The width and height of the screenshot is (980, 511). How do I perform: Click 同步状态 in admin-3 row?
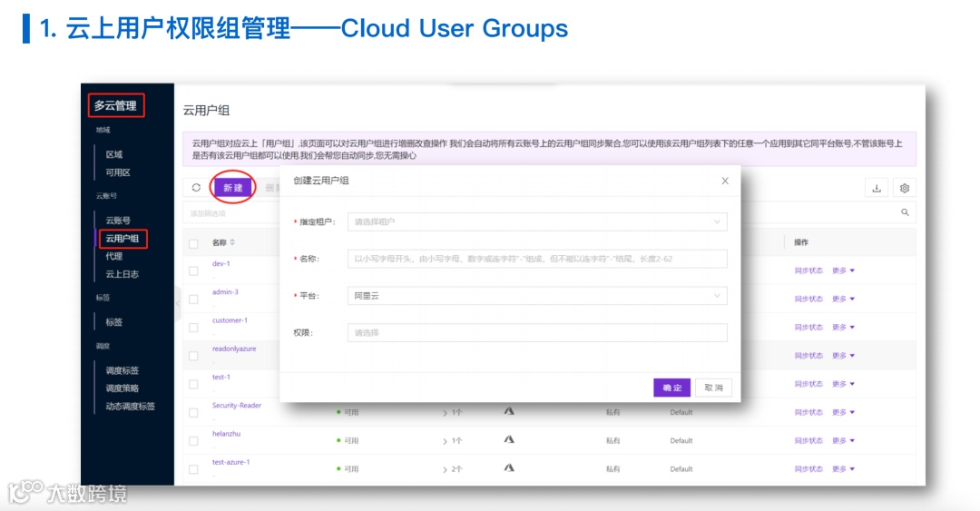pyautogui.click(x=808, y=299)
